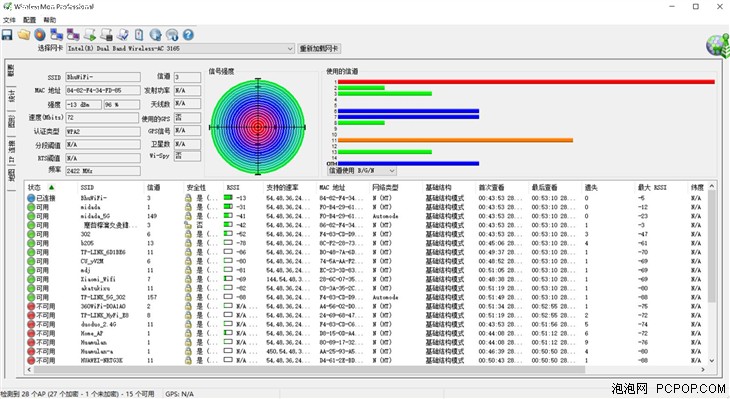
Task: Select the midada network row
Action: click(x=366, y=207)
